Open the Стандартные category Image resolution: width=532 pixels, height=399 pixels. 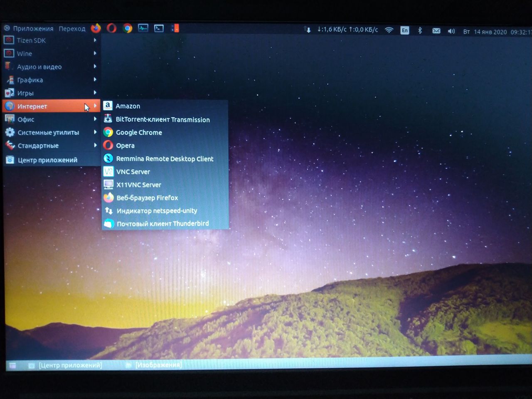pyautogui.click(x=51, y=145)
